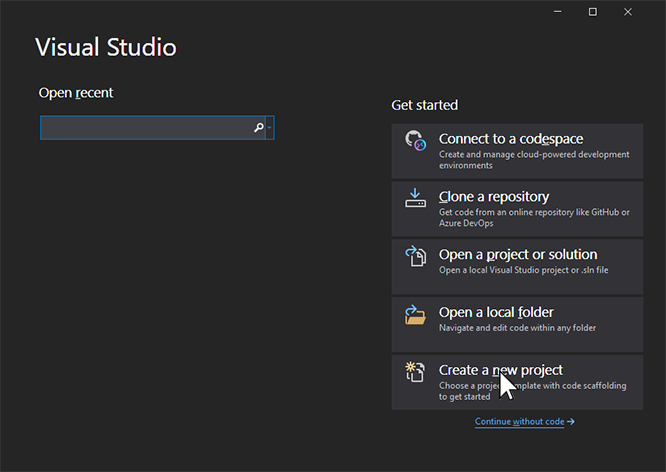Click 'to get started' description text
666x472 pixels.
click(464, 397)
